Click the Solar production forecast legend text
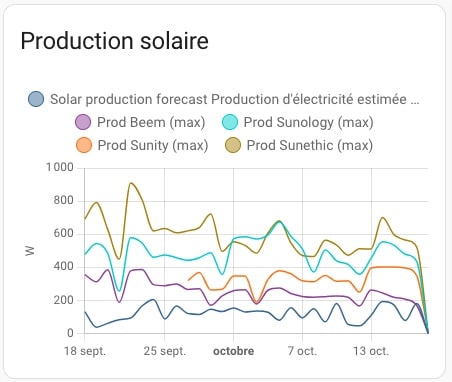452x382 pixels. 234,99
